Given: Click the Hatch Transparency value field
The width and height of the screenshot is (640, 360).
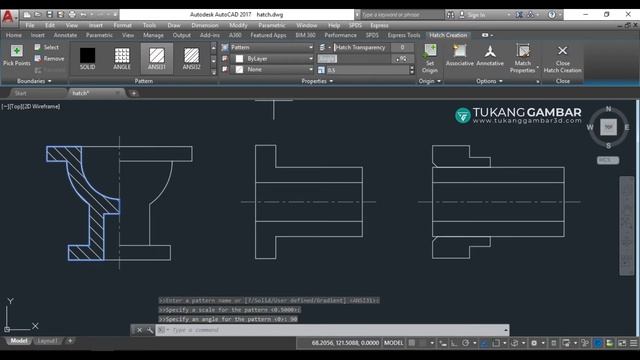Looking at the screenshot, I should click(402, 47).
